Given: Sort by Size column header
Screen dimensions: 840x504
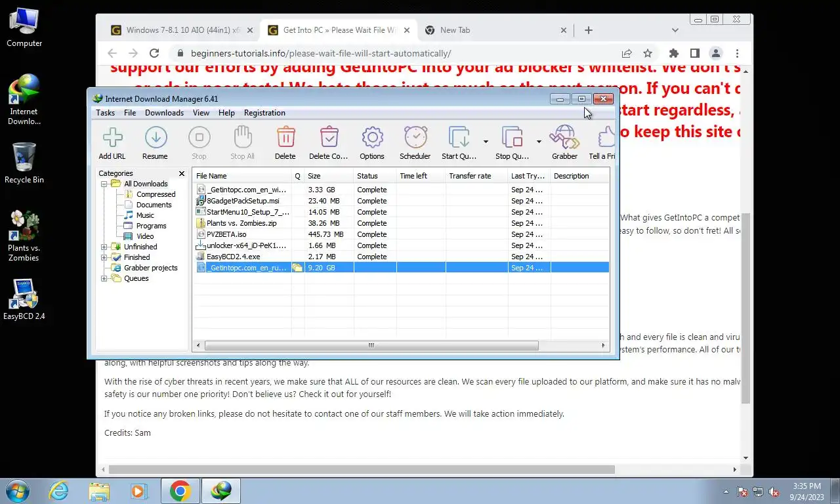Looking at the screenshot, I should pyautogui.click(x=329, y=176).
